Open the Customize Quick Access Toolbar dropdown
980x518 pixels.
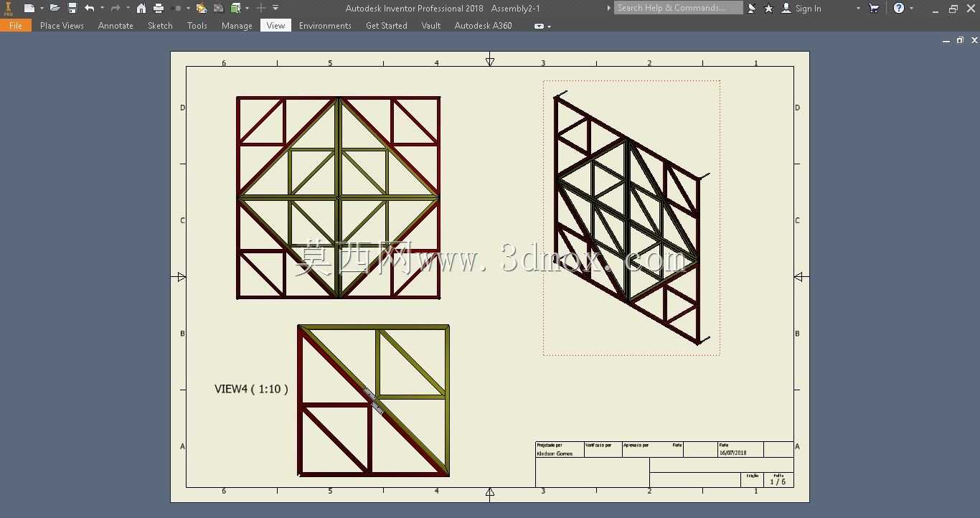coord(275,8)
